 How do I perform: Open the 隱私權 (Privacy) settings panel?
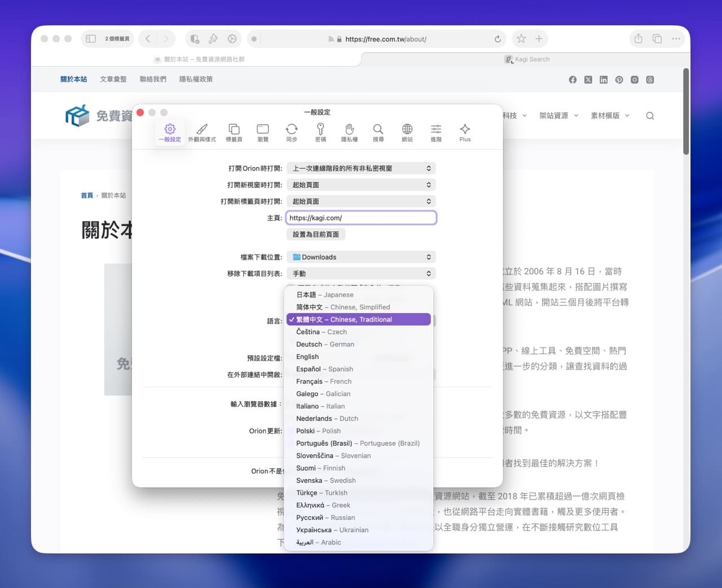coord(349,132)
